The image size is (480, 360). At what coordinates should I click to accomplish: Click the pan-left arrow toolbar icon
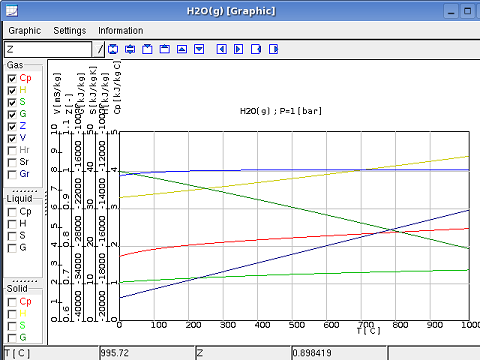[222, 49]
